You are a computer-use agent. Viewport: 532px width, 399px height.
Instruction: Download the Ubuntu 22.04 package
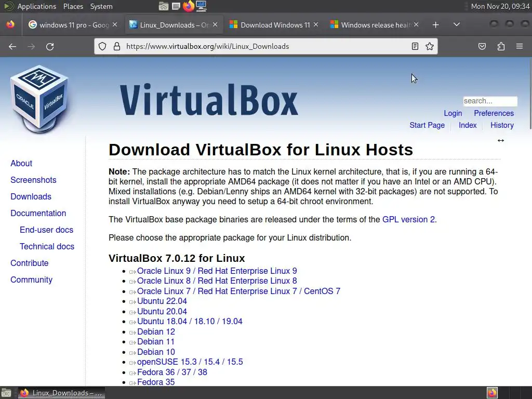click(162, 301)
